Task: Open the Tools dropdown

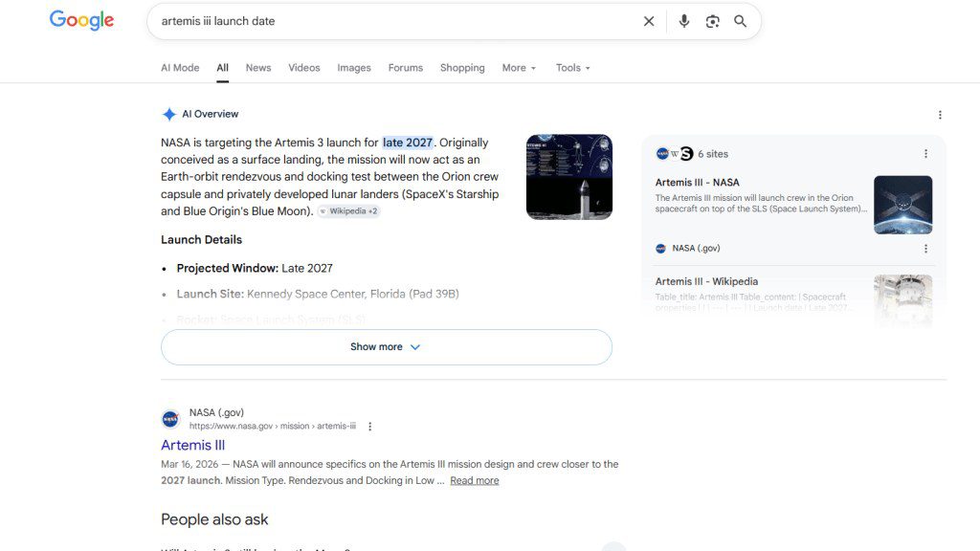Action: click(x=572, y=68)
